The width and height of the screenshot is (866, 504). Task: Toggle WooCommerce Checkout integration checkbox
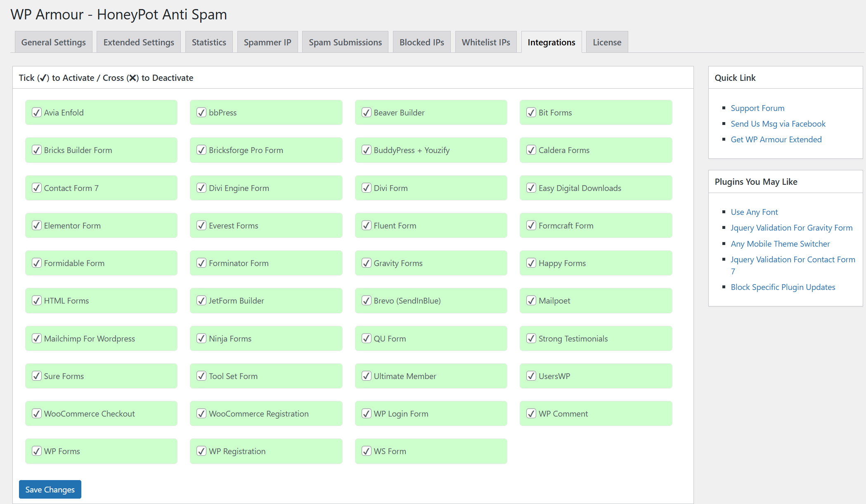[x=37, y=413]
